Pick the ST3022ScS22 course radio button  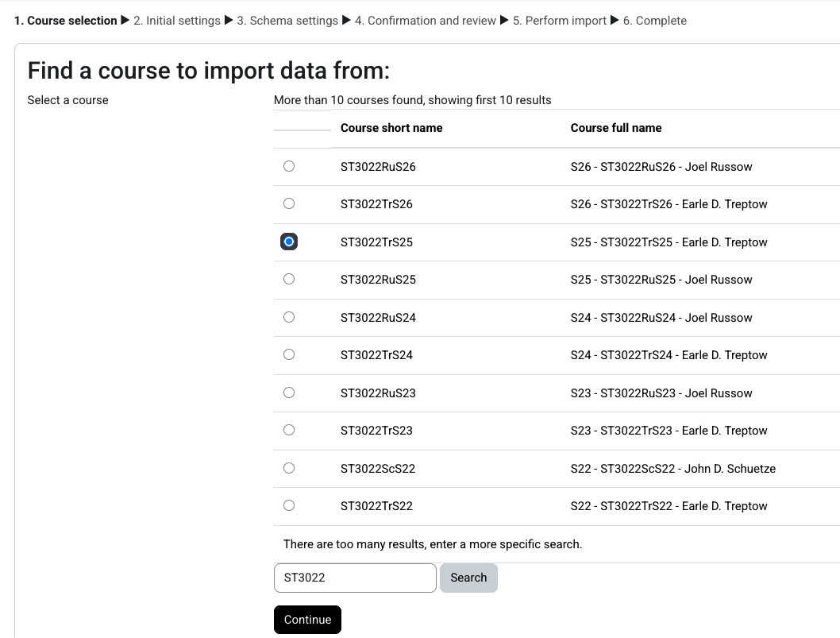[289, 469]
